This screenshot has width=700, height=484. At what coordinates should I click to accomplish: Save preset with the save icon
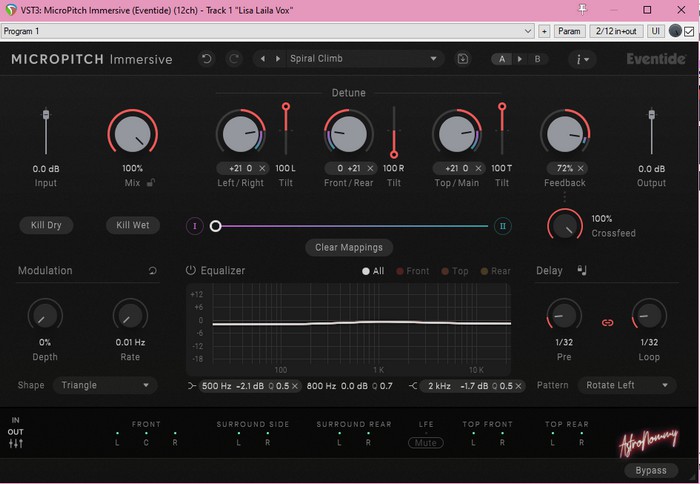coord(462,59)
